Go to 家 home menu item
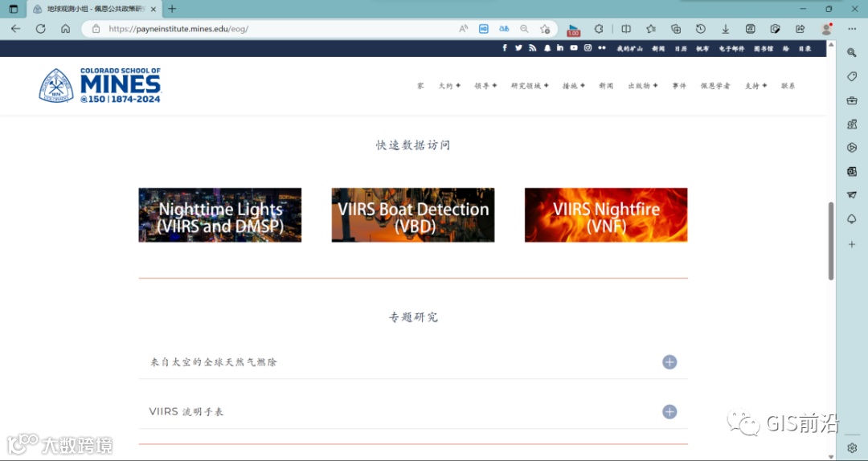Viewport: 868px width, 461px height. click(x=420, y=86)
